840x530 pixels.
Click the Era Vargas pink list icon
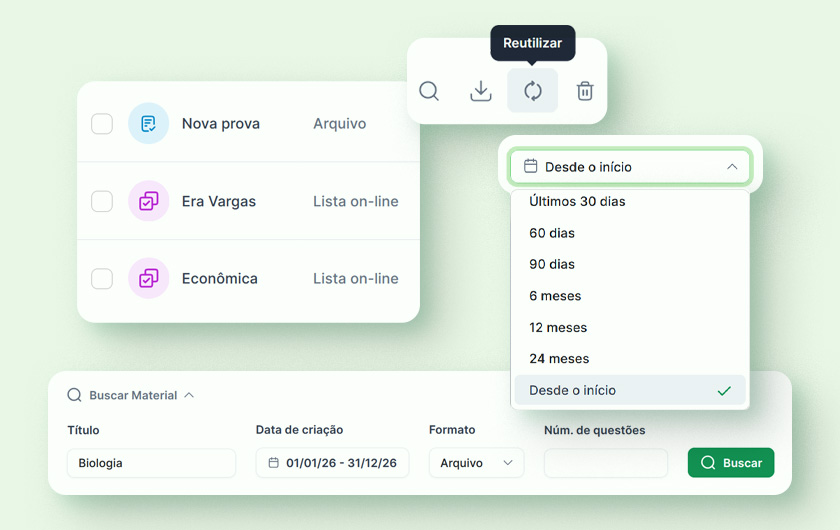pos(148,201)
